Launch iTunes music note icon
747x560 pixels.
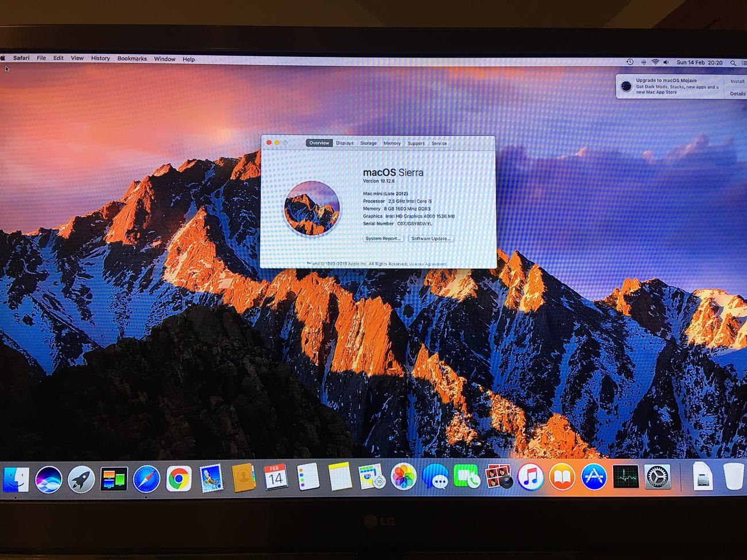(x=530, y=477)
